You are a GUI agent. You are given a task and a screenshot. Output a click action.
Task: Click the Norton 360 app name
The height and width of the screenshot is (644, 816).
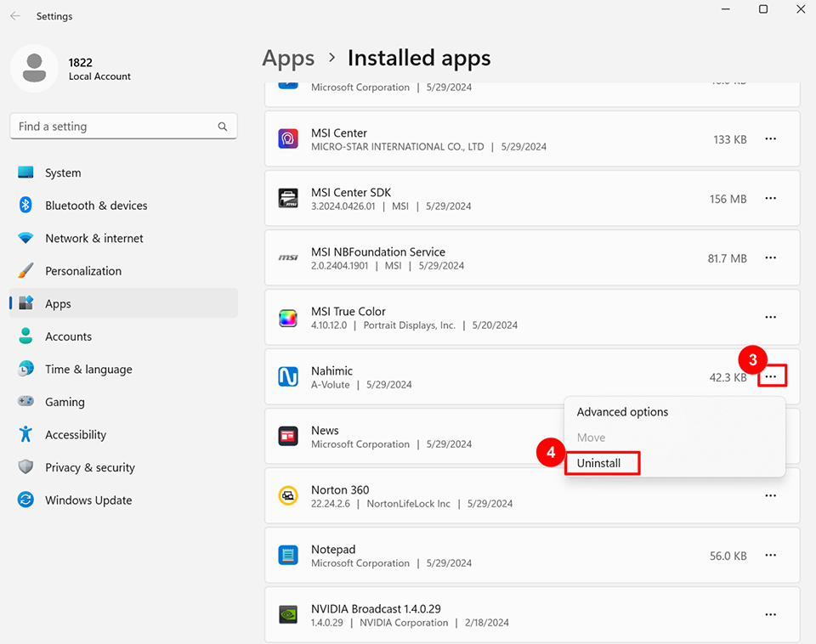click(x=340, y=489)
